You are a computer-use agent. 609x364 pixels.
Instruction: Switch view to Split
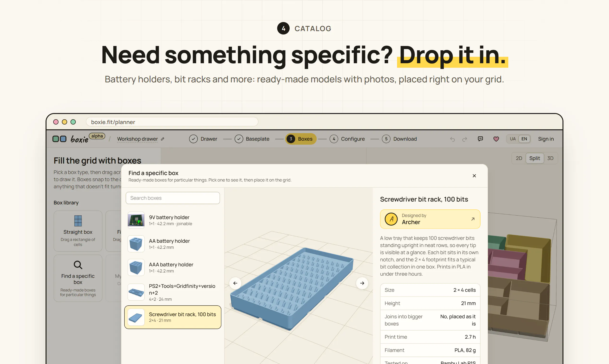tap(534, 158)
